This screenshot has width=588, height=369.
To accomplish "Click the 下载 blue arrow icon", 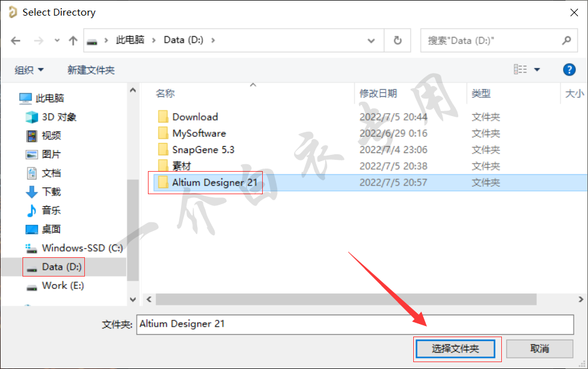I will point(32,192).
